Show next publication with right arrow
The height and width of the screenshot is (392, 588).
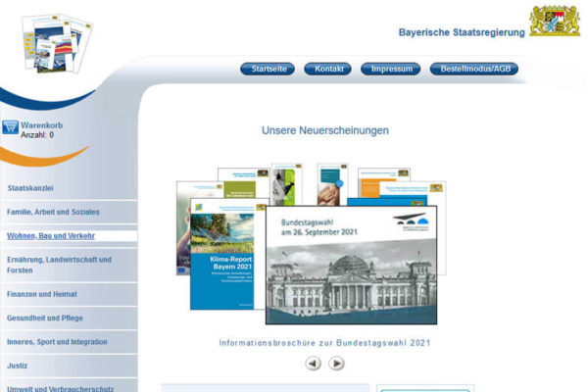point(337,364)
